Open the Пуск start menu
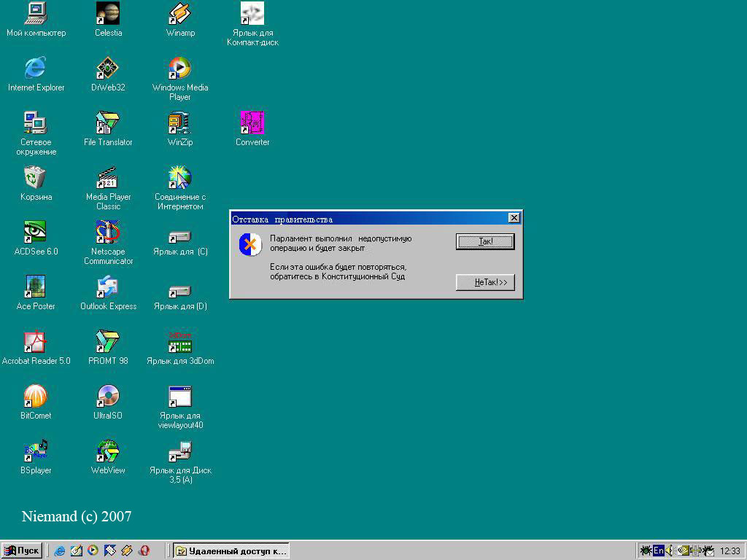Image resolution: width=747 pixels, height=560 pixels. pyautogui.click(x=22, y=551)
